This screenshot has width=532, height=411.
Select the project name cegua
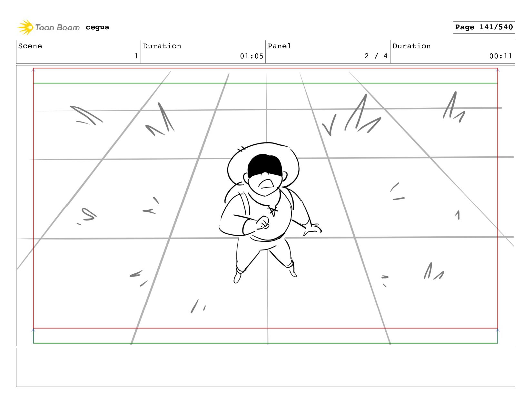97,27
